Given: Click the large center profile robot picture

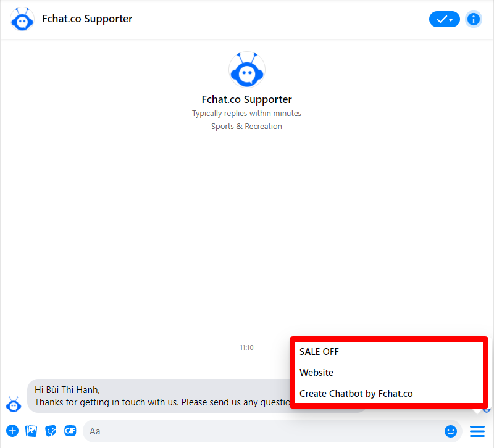Looking at the screenshot, I should [x=246, y=70].
